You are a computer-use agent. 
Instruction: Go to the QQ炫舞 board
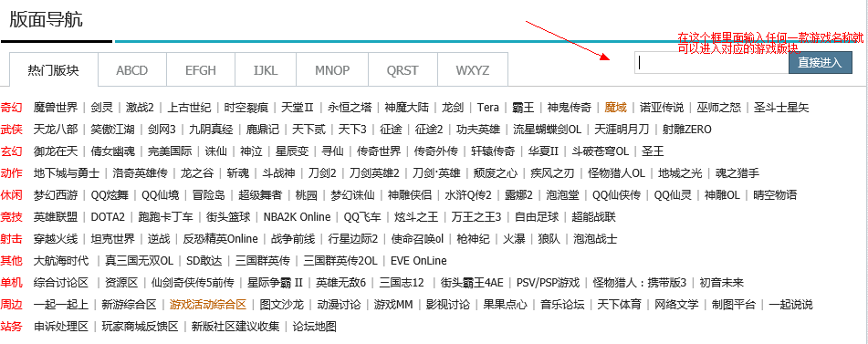pos(110,195)
